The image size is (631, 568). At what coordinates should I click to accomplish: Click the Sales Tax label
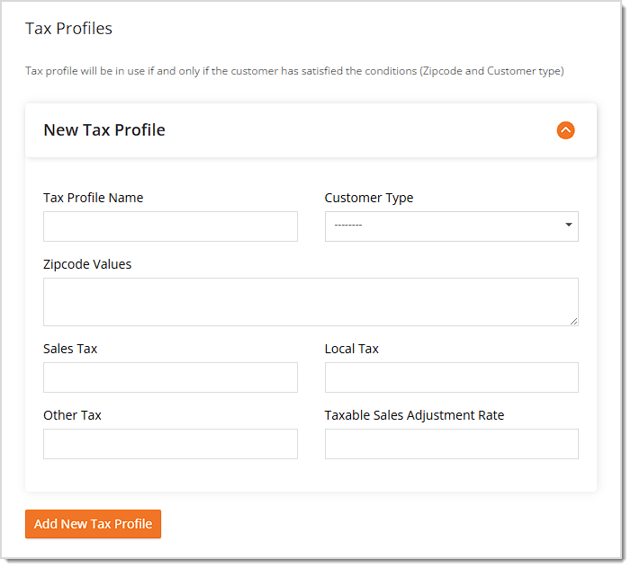(x=70, y=349)
